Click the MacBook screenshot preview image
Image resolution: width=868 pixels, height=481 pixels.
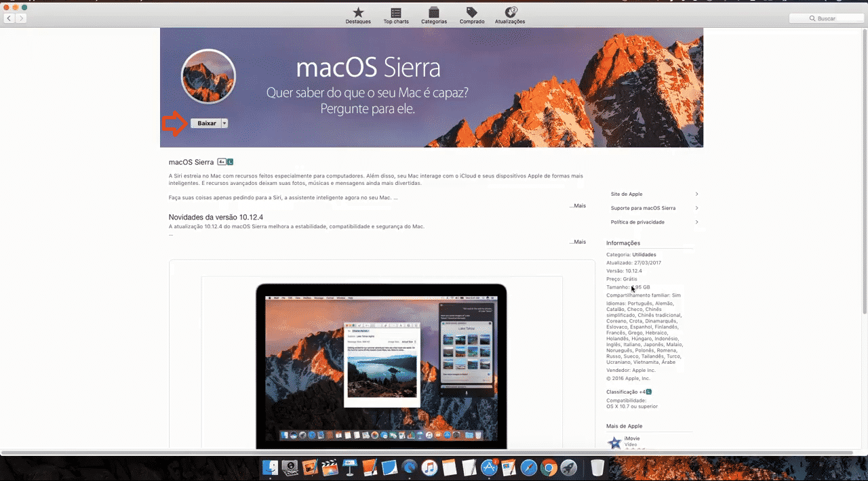pos(381,366)
